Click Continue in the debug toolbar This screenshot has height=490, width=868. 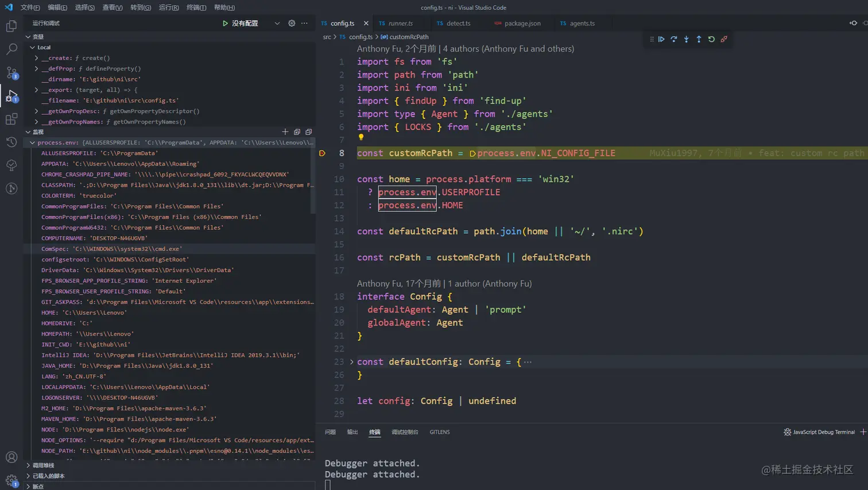click(661, 39)
